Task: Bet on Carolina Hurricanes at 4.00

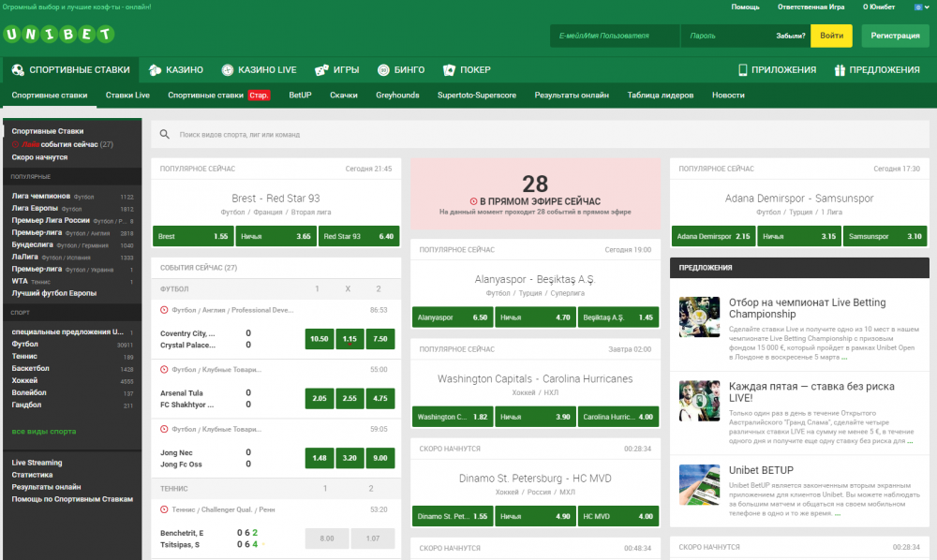Action: (x=617, y=417)
